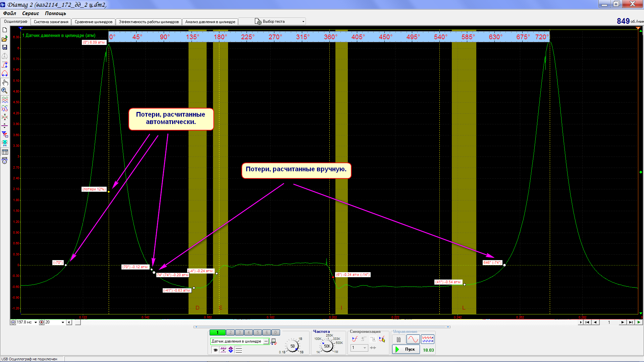This screenshot has height=362, width=644.
Task: Select the rising edge step sync icon
Action: 364,339
